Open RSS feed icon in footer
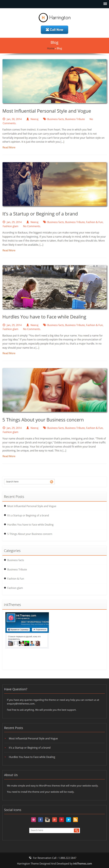The width and height of the screenshot is (109, 868). pos(76,820)
